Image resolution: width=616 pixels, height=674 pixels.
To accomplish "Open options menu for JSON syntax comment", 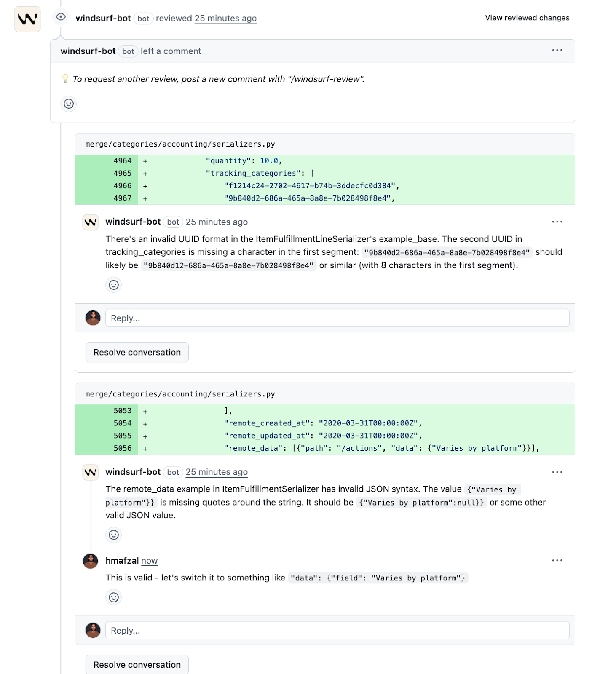I will [557, 472].
